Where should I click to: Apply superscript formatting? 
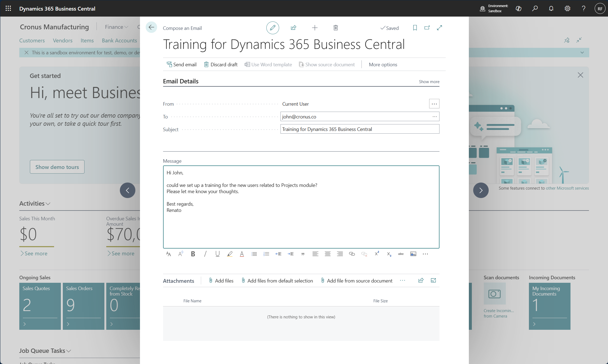coord(377,254)
